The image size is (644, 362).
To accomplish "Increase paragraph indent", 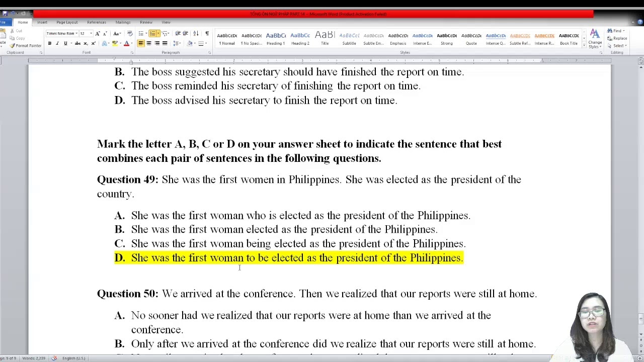I will [185, 33].
